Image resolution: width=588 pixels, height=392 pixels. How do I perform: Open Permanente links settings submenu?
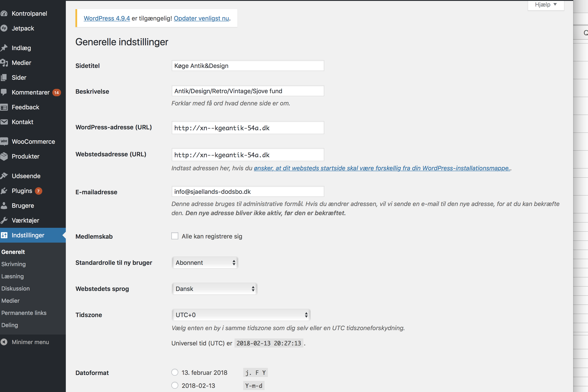point(24,313)
